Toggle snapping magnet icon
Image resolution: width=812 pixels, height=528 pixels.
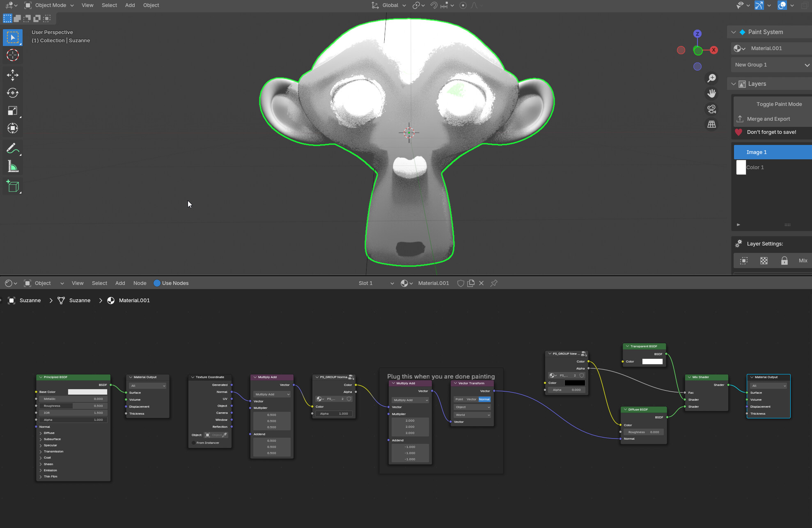(434, 5)
